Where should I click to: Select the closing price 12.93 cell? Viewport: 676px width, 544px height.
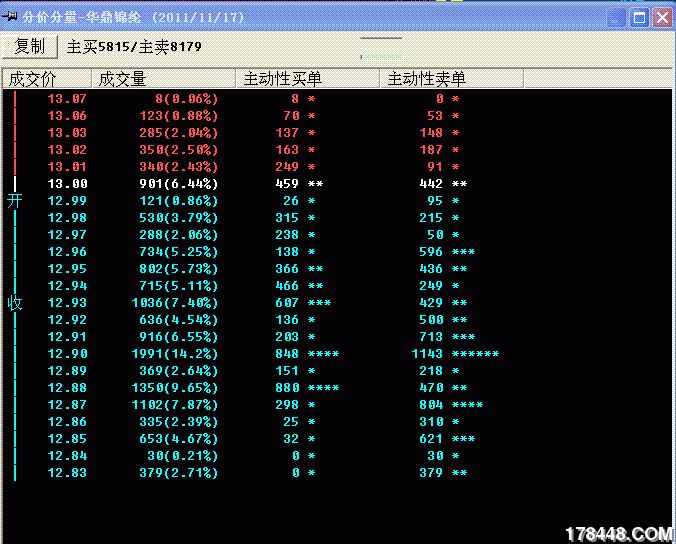(67, 303)
